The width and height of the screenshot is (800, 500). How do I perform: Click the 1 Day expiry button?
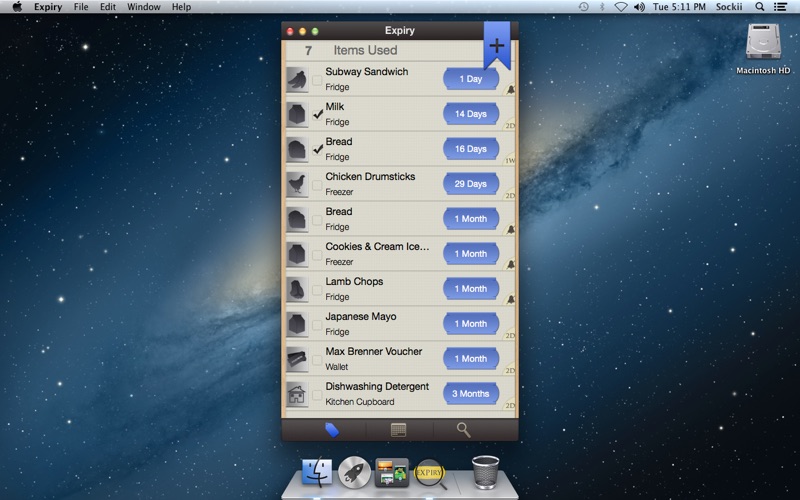[470, 79]
